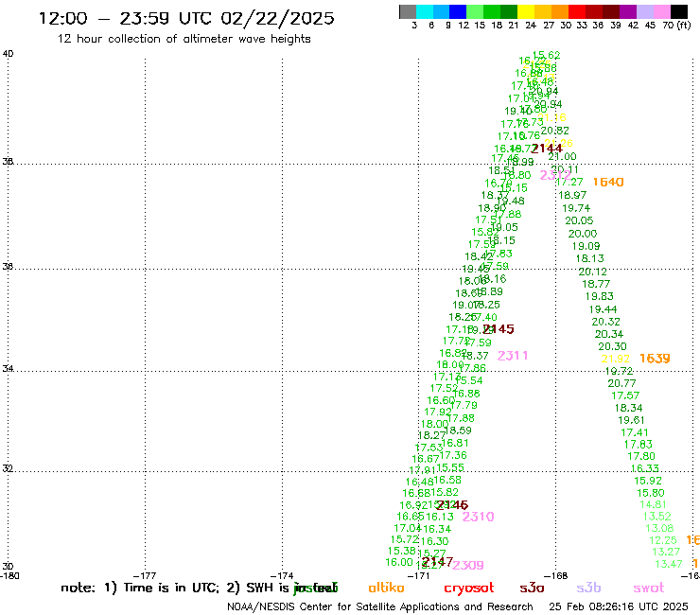This screenshot has height=615, width=700.
Task: Click the light green value 13.52
Action: tap(656, 517)
